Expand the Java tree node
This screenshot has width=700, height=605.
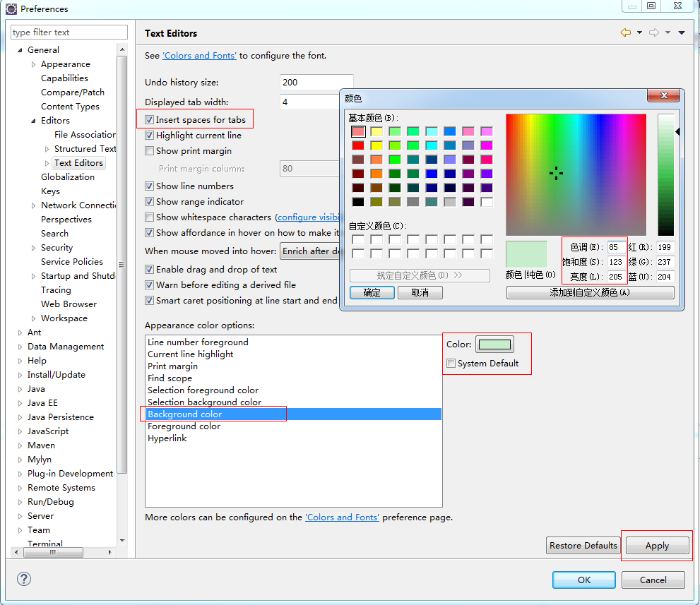coord(20,389)
